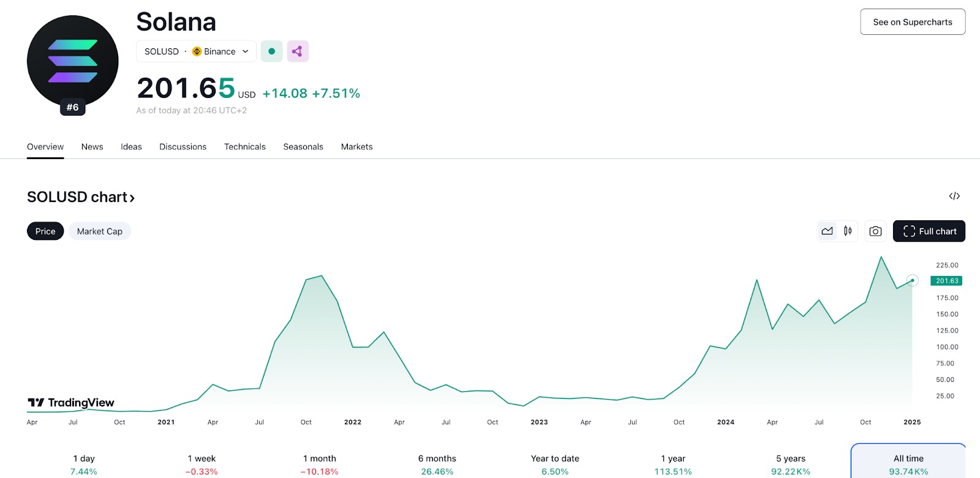Image resolution: width=980 pixels, height=478 pixels.
Task: Open the SOLUSD Binance symbol dropdown
Action: [196, 51]
